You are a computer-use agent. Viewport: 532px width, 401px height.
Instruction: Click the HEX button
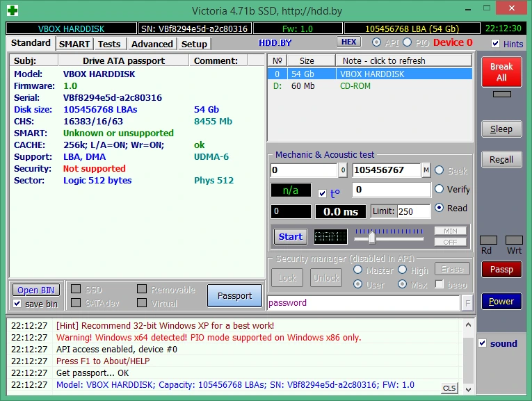pos(349,42)
